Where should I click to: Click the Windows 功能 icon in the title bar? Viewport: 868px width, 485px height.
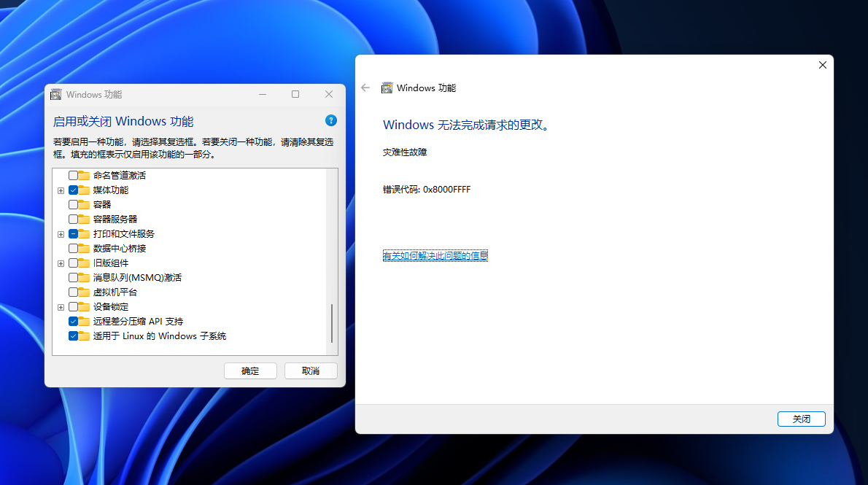coord(55,94)
